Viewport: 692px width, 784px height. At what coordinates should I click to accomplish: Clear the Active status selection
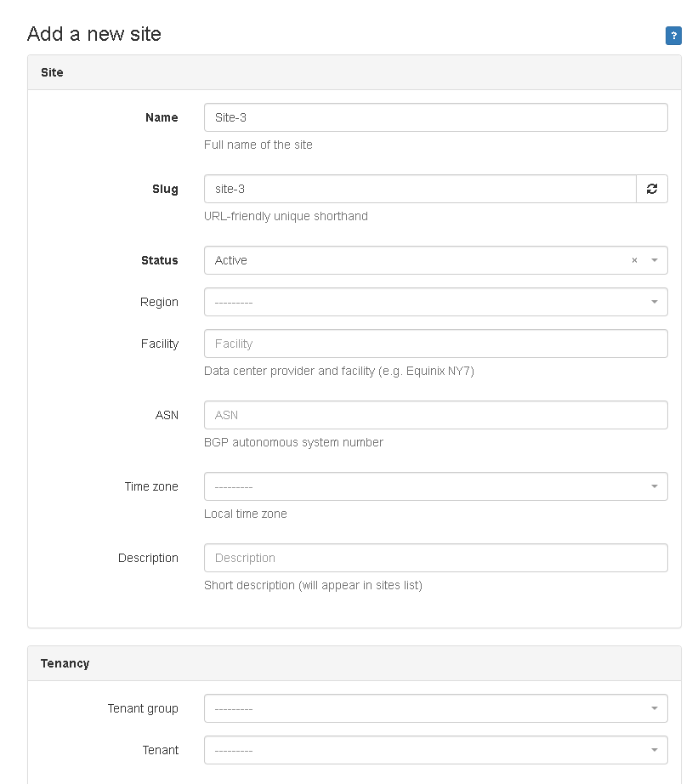click(x=634, y=260)
